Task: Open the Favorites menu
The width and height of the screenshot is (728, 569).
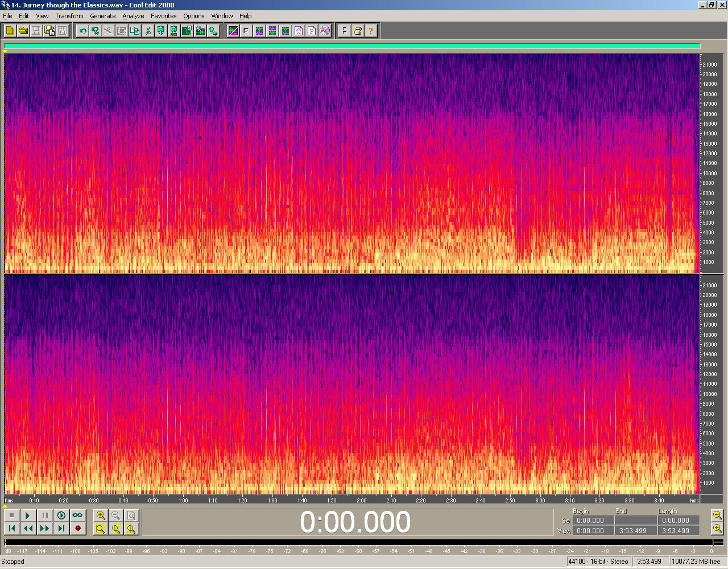Action: (x=163, y=16)
